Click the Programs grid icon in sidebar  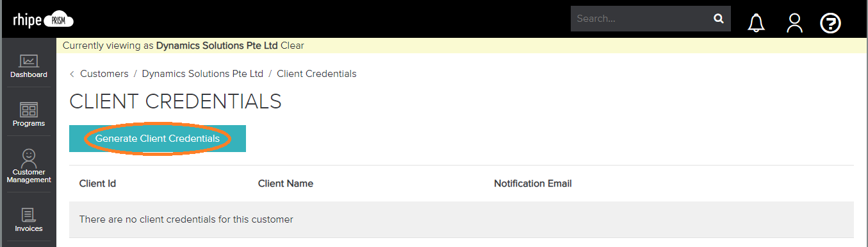pos(29,110)
